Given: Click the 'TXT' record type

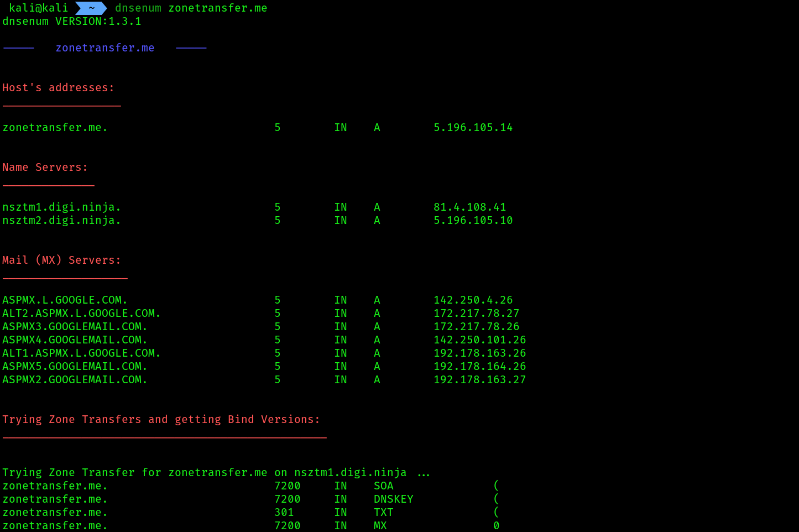Looking at the screenshot, I should [x=384, y=513].
